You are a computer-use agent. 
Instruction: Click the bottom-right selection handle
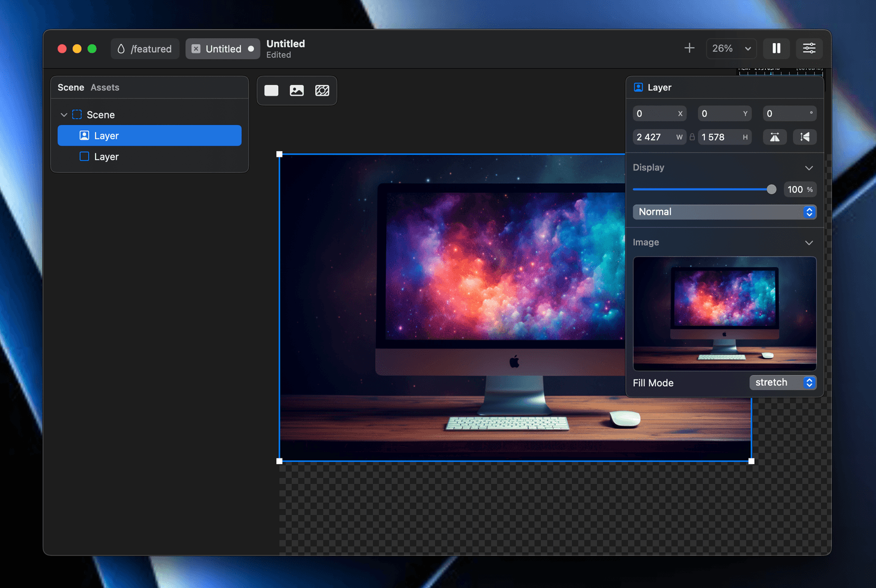pyautogui.click(x=751, y=461)
